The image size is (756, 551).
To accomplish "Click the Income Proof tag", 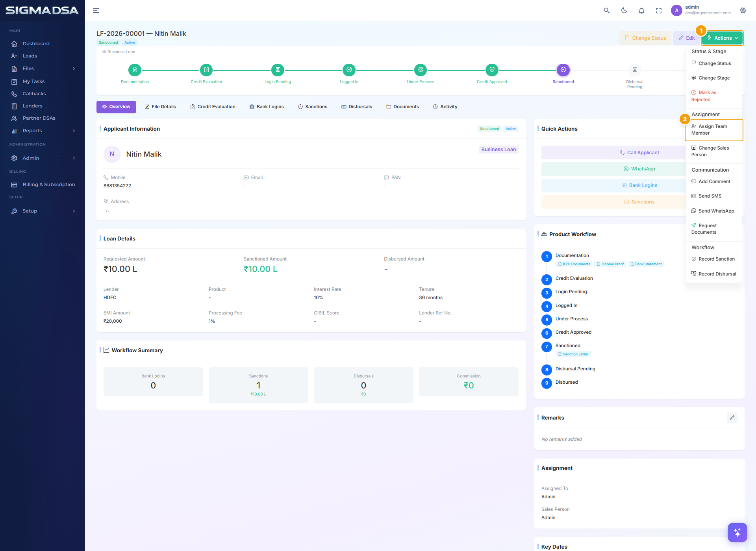I will [610, 264].
